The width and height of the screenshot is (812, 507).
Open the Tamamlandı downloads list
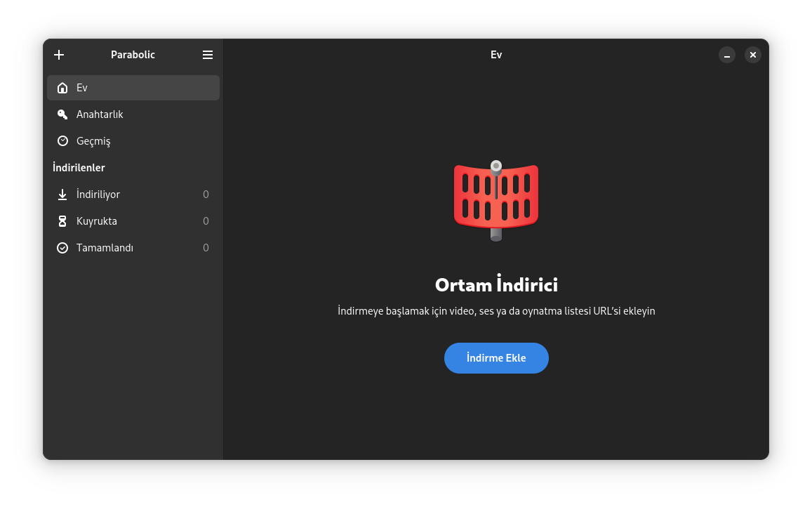tap(133, 248)
